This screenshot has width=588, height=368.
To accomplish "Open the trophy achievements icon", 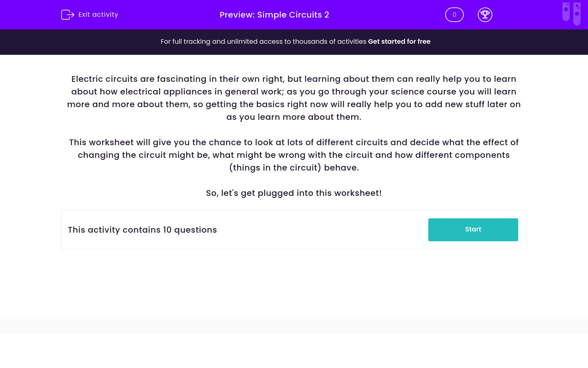I will [485, 15].
